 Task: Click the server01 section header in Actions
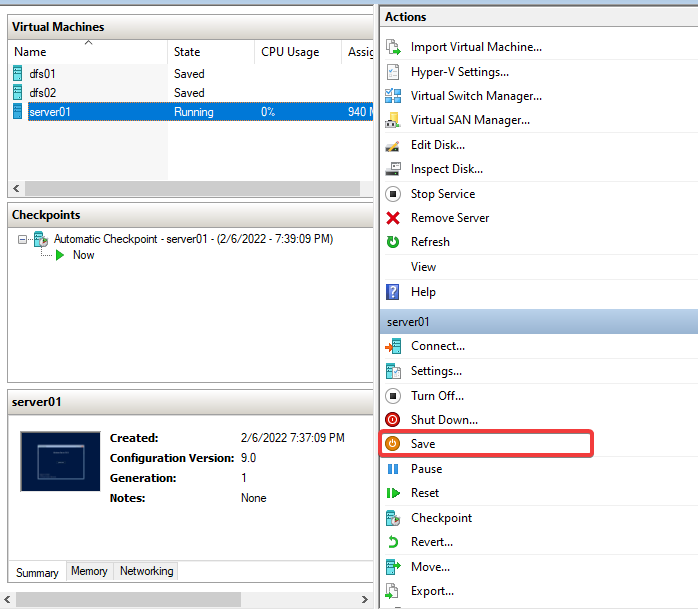tap(539, 322)
